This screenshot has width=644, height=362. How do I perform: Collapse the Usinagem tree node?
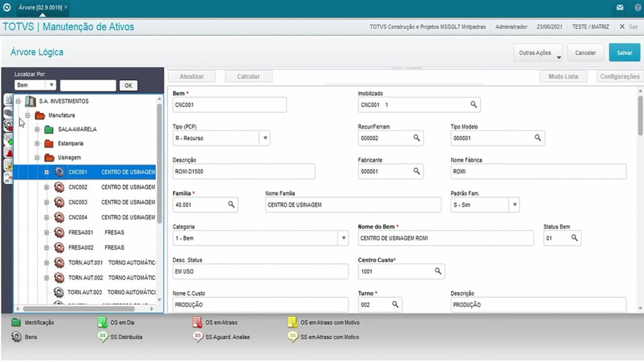[37, 158]
